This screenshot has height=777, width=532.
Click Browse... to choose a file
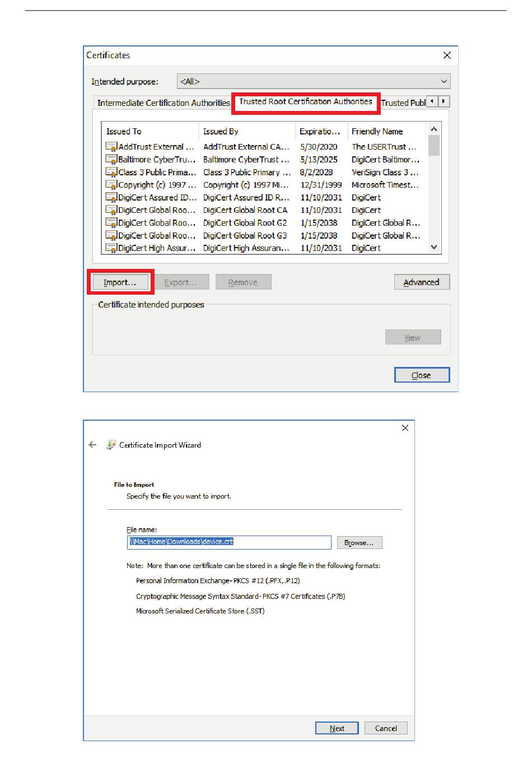pyautogui.click(x=359, y=543)
